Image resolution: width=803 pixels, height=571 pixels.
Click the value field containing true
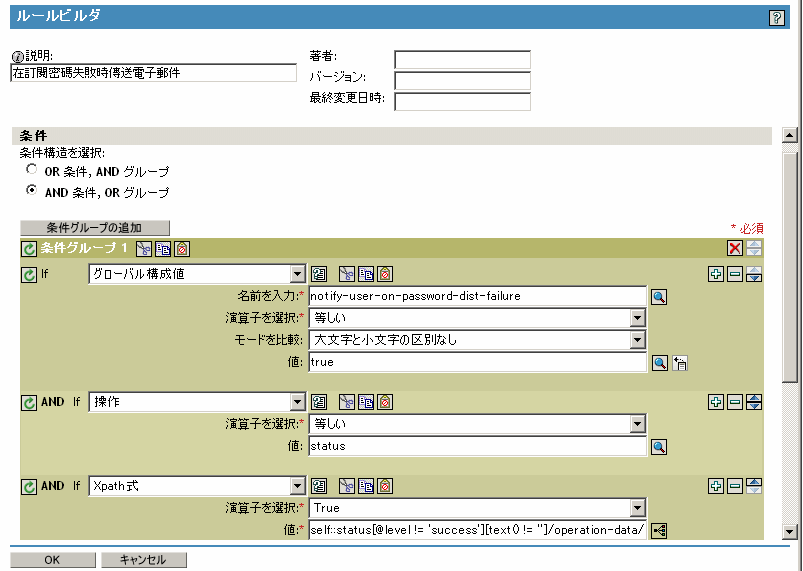pos(478,363)
